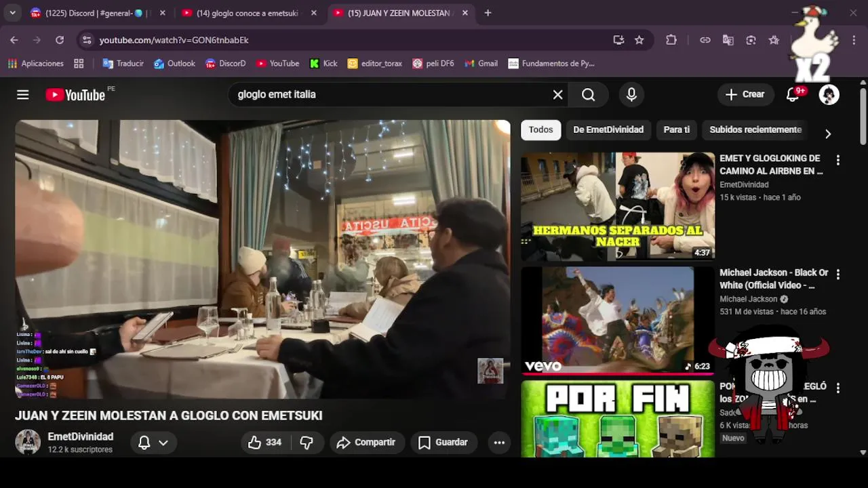Open the browser extensions puzzle icon

point(671,40)
